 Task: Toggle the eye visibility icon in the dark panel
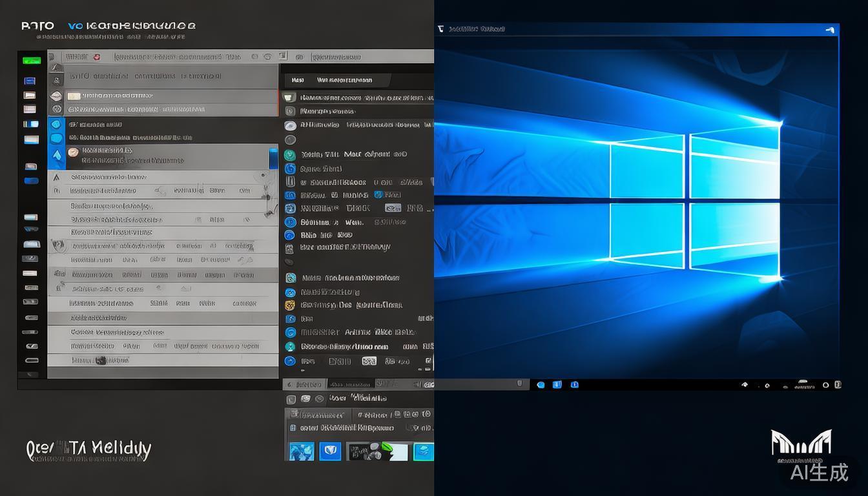click(290, 126)
